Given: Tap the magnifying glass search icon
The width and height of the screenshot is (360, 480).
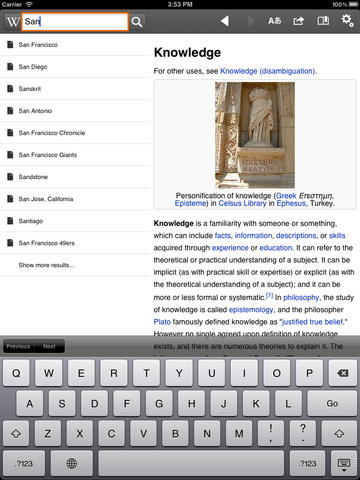Looking at the screenshot, I should click(137, 22).
